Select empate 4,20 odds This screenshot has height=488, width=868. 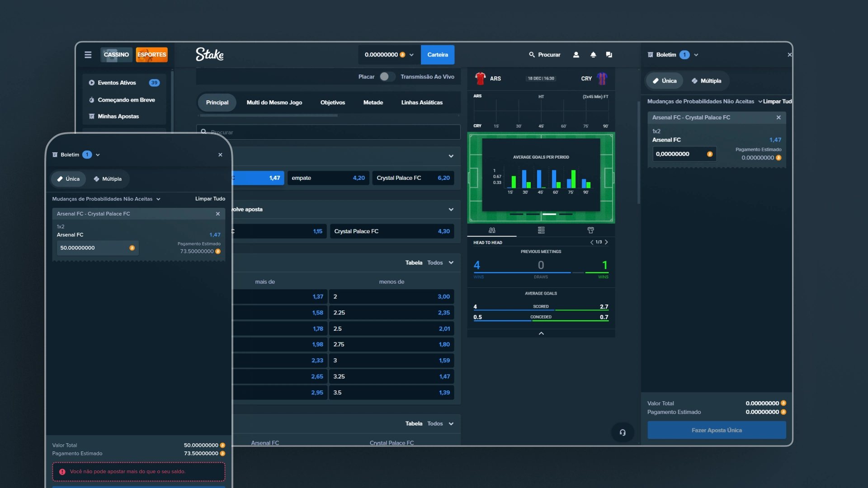point(328,178)
